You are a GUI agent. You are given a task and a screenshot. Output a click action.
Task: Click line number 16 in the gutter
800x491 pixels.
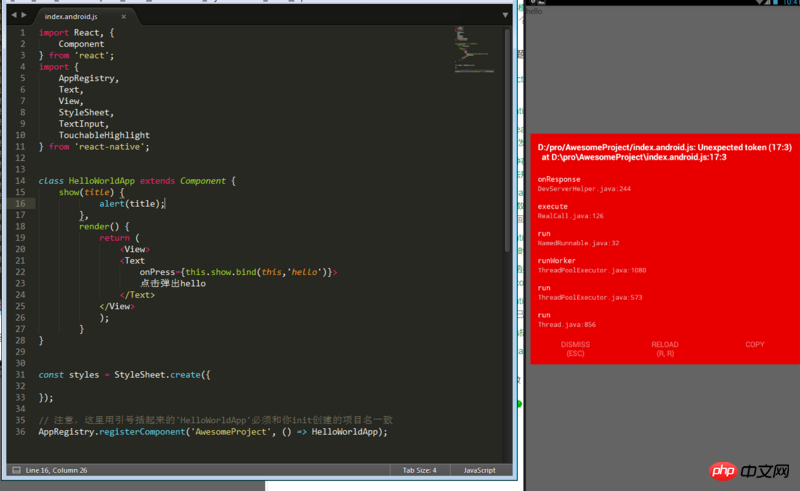(21, 203)
